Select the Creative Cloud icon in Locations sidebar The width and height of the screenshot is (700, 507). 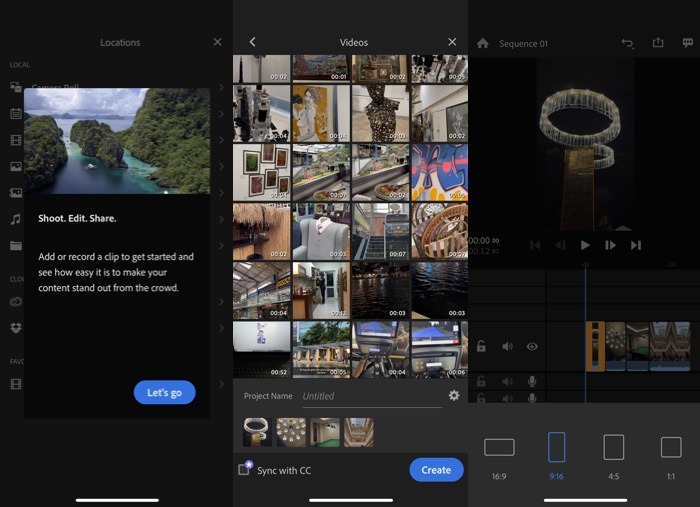coord(16,302)
